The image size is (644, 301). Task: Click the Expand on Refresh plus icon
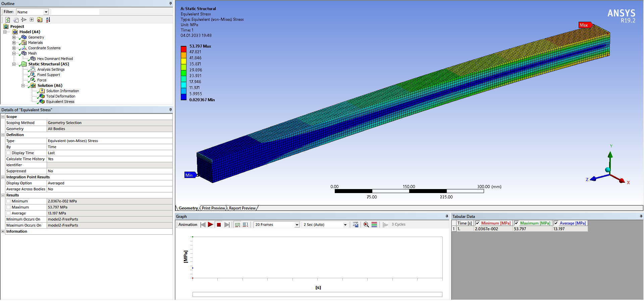32,20
